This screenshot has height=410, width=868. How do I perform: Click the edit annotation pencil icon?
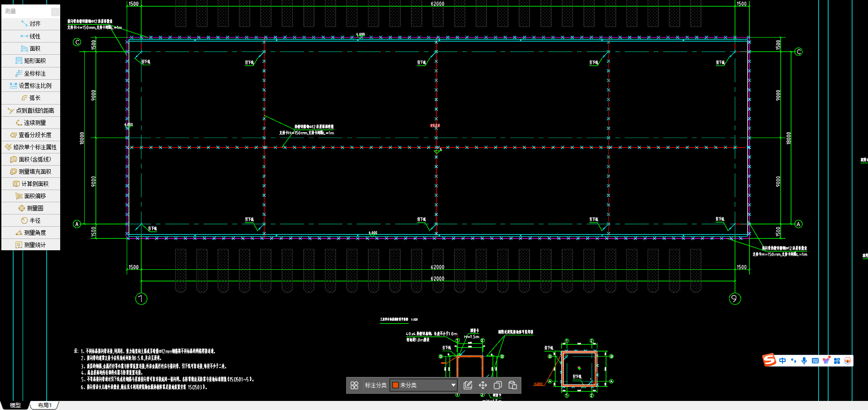click(468, 385)
